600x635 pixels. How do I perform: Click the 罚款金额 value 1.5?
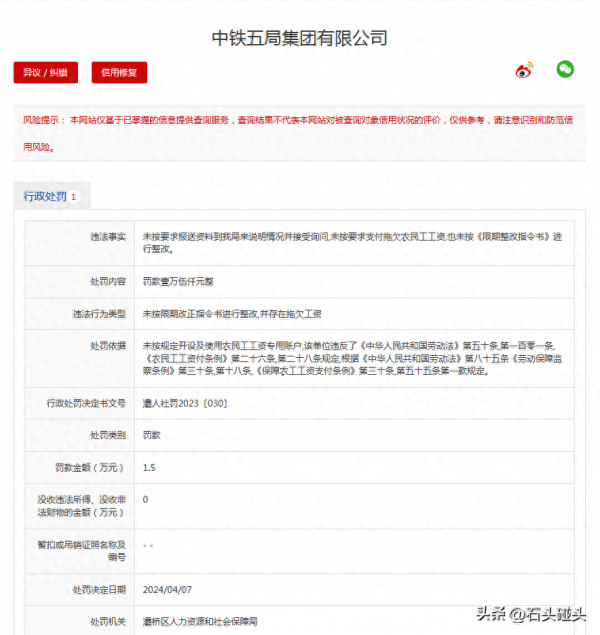point(149,467)
